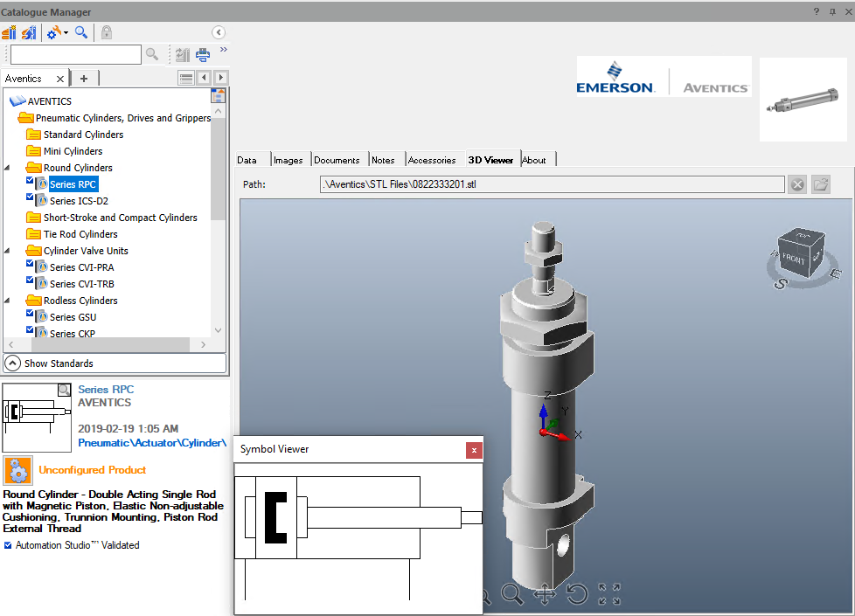Click the browse folder icon beside Path
855x616 pixels.
820,184
